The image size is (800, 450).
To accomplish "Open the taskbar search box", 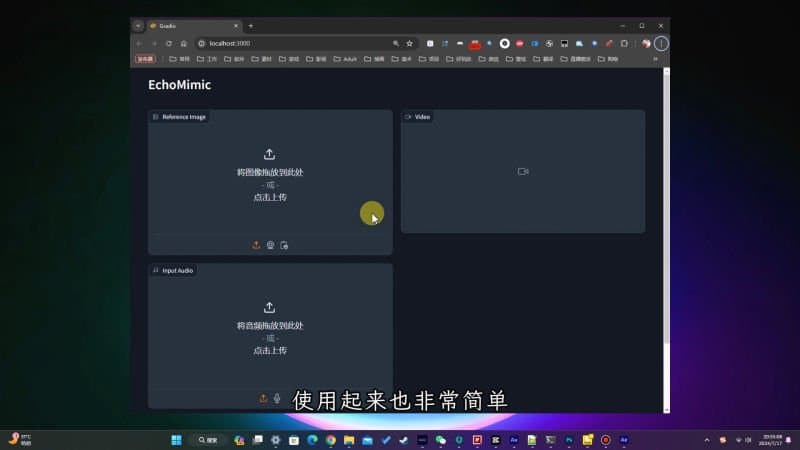I will 208,440.
